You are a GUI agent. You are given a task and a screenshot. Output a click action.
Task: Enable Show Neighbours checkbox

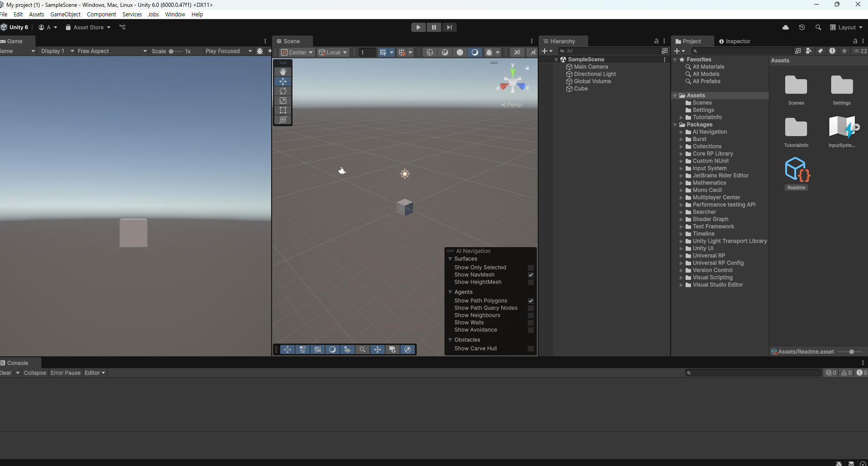click(x=531, y=315)
